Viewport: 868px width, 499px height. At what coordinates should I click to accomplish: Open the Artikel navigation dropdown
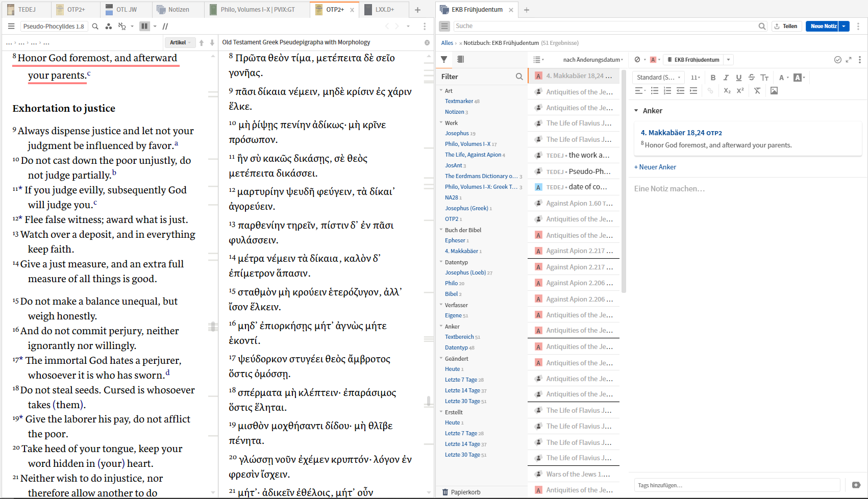[x=180, y=43]
